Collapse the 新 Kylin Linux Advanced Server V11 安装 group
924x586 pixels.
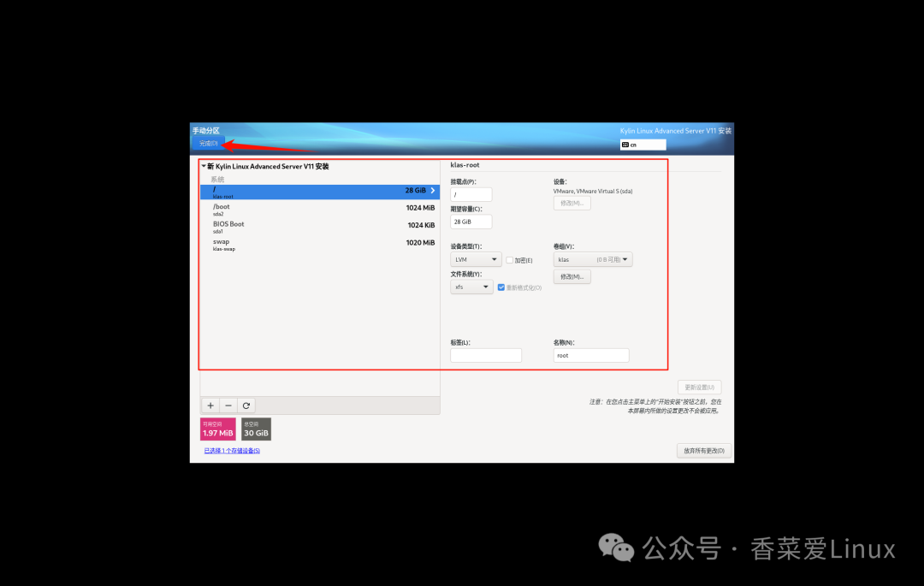tap(204, 166)
